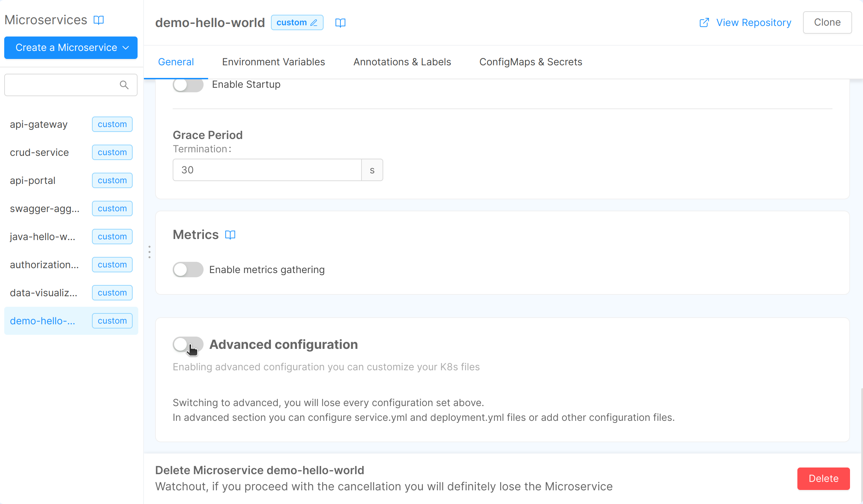
Task: Open ConfigMaps & Secrets tab
Action: 531,62
